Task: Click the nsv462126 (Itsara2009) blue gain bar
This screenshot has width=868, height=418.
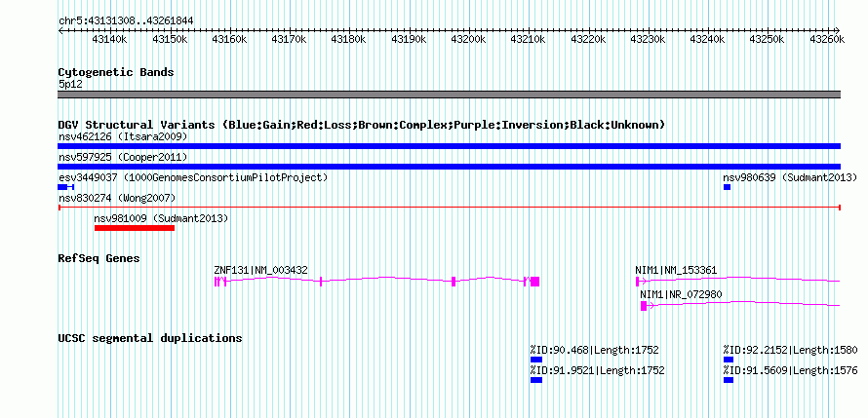Action: [x=449, y=146]
